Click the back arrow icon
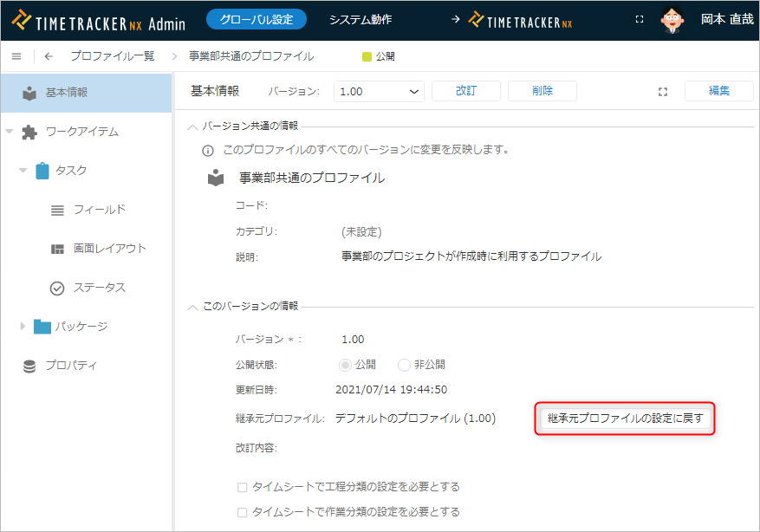Image resolution: width=760 pixels, height=532 pixels. (49, 56)
